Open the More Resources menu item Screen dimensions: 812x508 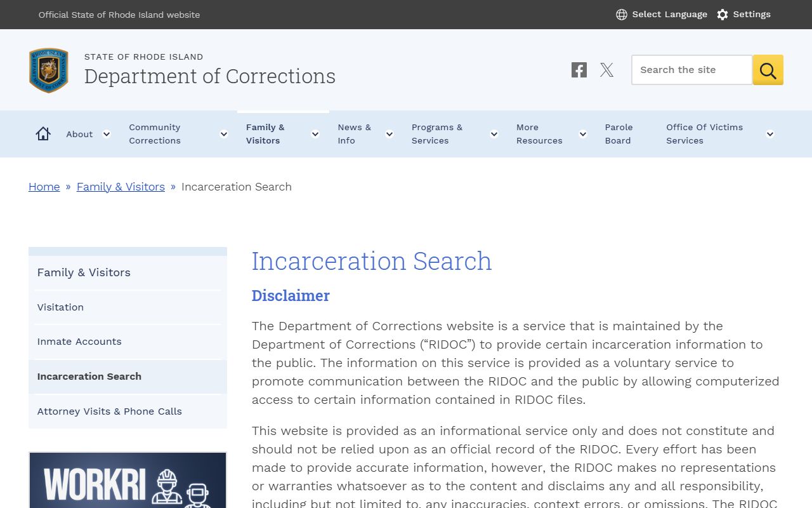(x=539, y=134)
